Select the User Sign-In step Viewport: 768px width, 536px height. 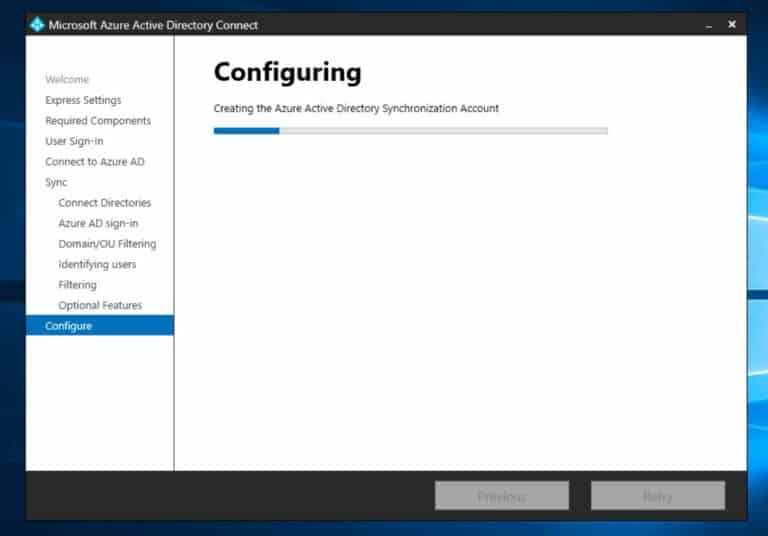click(x=74, y=141)
